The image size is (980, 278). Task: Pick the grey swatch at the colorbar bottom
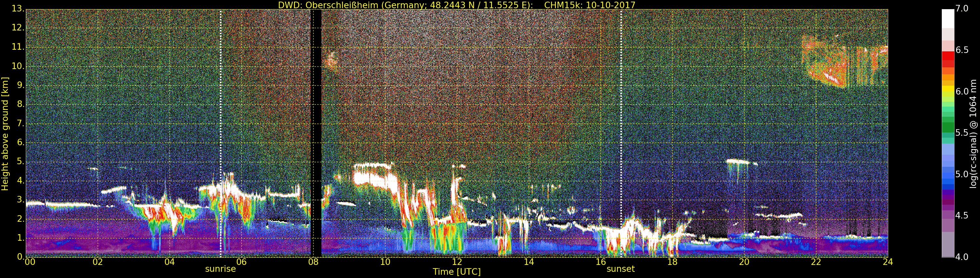pos(948,245)
